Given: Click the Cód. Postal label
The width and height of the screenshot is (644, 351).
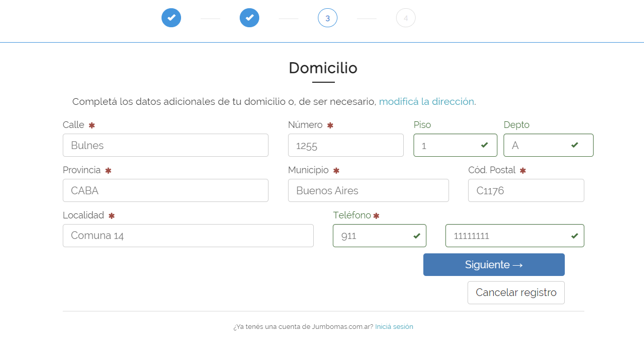Looking at the screenshot, I should (492, 170).
